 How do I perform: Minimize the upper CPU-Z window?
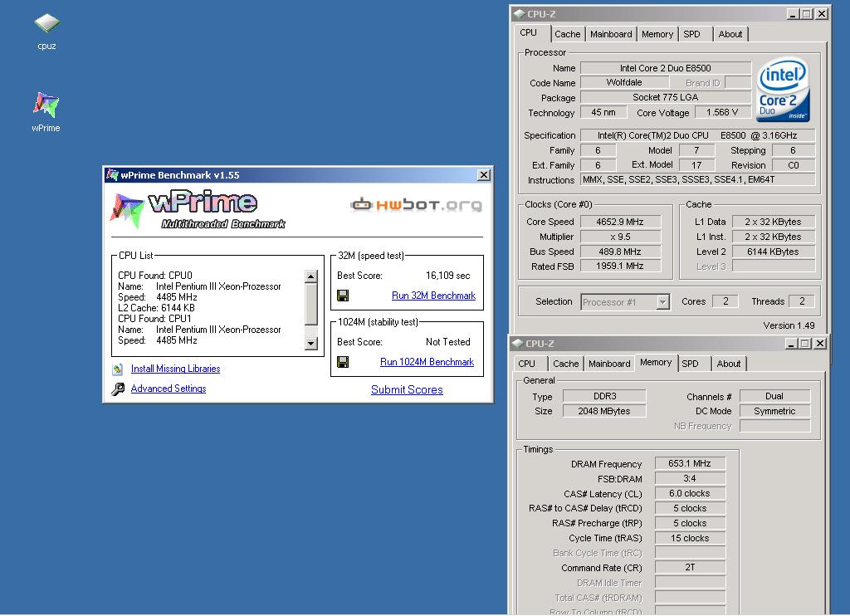coord(793,14)
